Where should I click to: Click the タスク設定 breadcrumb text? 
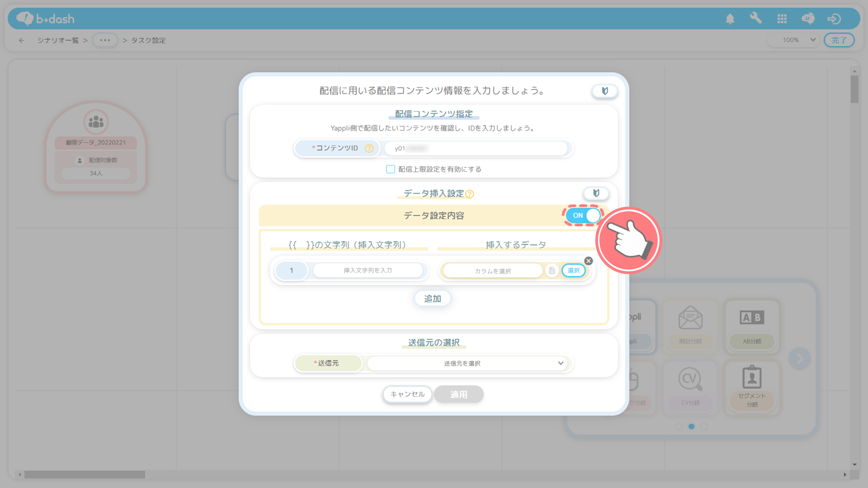coord(148,40)
